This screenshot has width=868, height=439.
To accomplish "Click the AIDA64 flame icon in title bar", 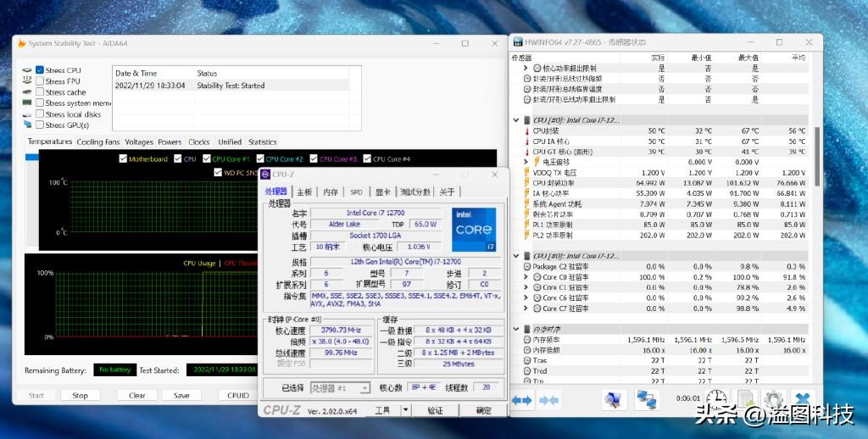I will click(x=21, y=43).
